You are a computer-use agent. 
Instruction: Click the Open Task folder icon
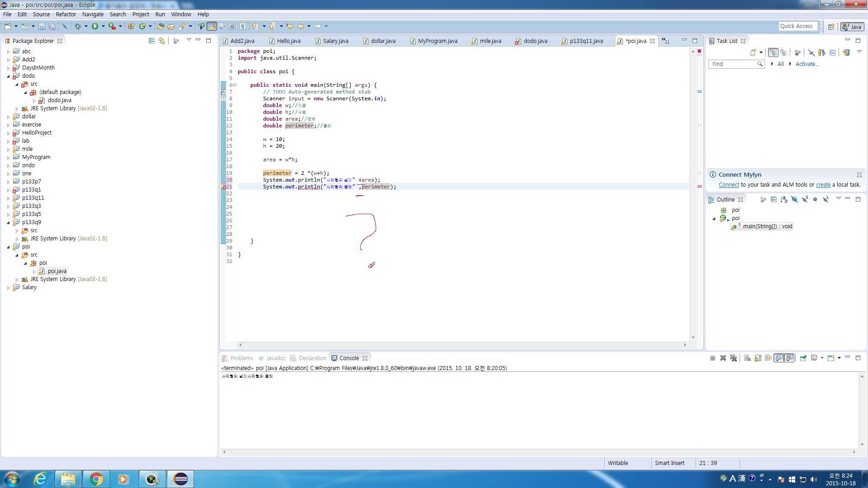point(171,27)
